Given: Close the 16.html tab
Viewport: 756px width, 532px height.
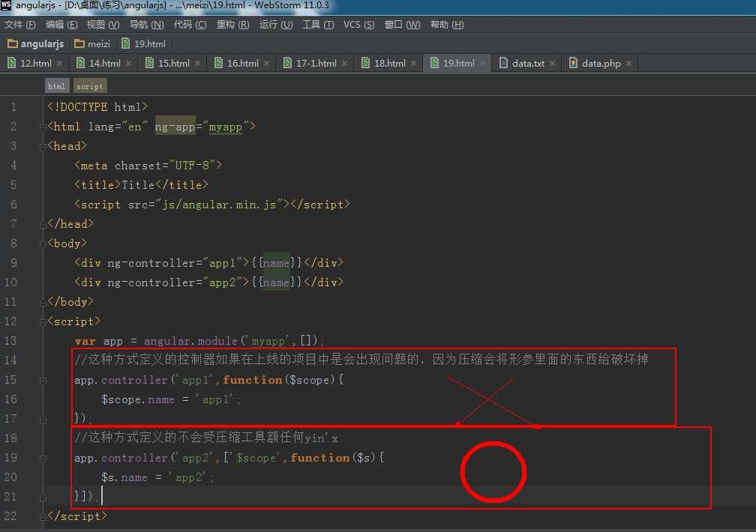Looking at the screenshot, I should pos(267,63).
